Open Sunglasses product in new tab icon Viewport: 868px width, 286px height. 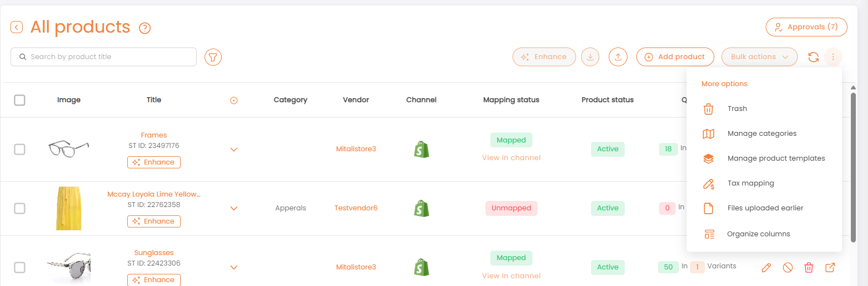tap(830, 268)
